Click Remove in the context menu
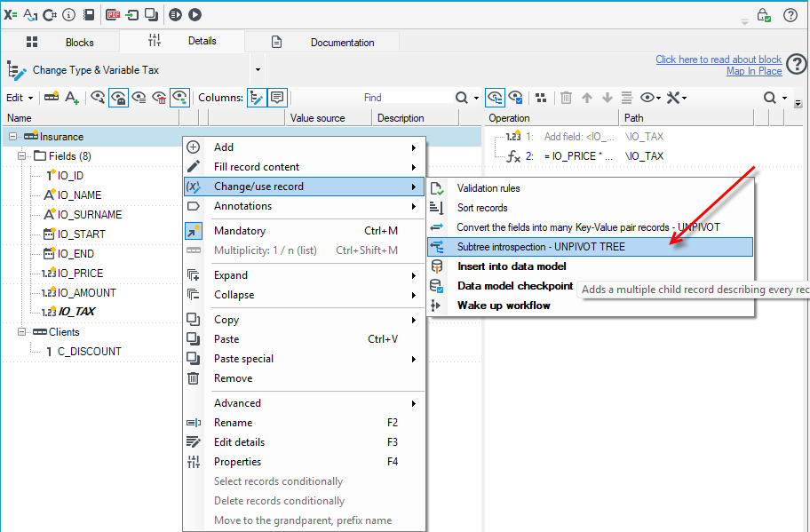Image resolution: width=810 pixels, height=532 pixels. tap(305, 378)
